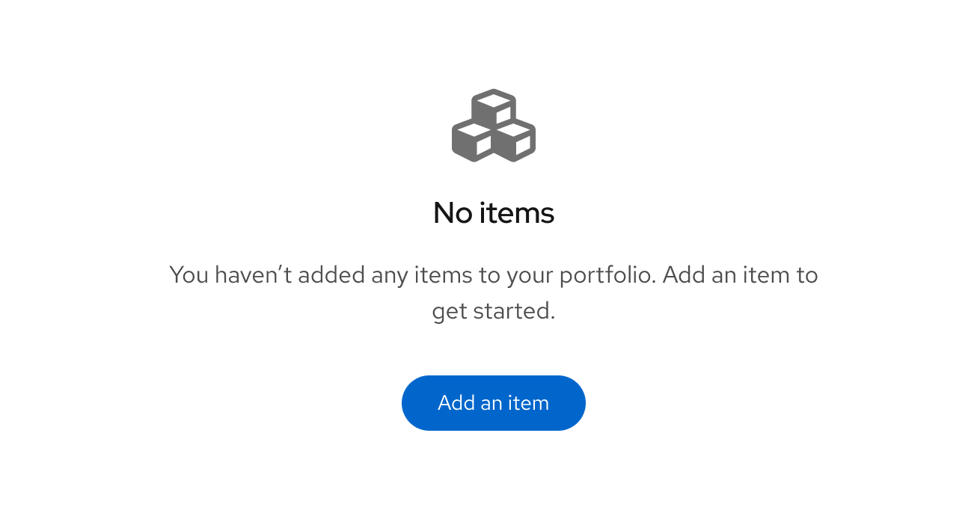This screenshot has width=980, height=516.
Task: Click the top cube of the icon
Action: 494,106
